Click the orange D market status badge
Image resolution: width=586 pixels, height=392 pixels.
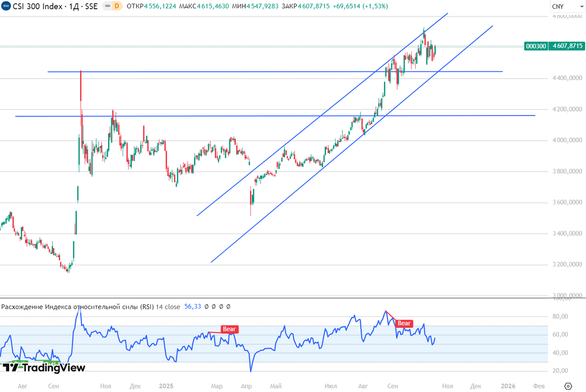coord(117,6)
